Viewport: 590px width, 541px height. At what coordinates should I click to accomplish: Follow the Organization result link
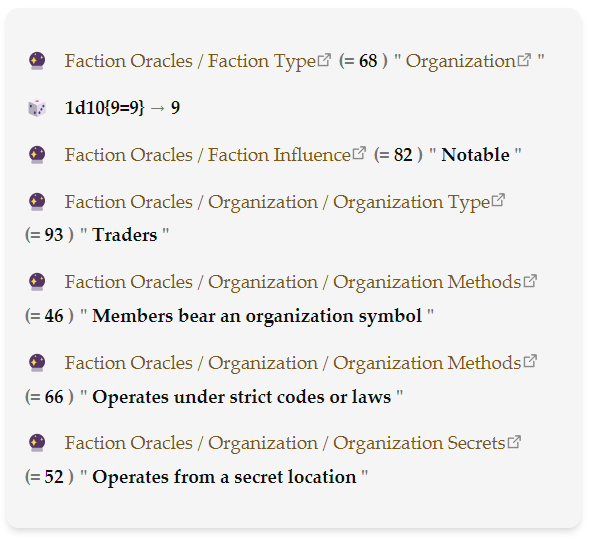(461, 61)
